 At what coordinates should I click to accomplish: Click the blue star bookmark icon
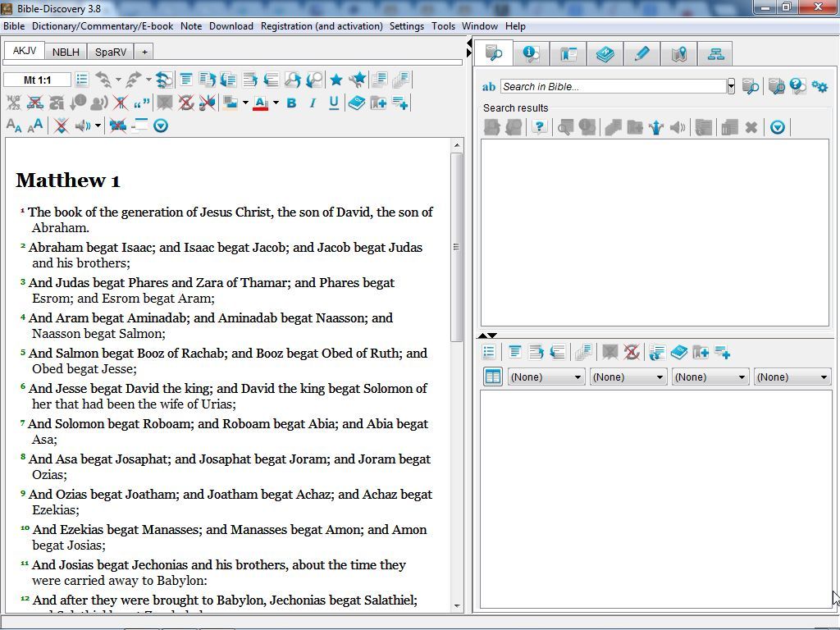[x=336, y=80]
